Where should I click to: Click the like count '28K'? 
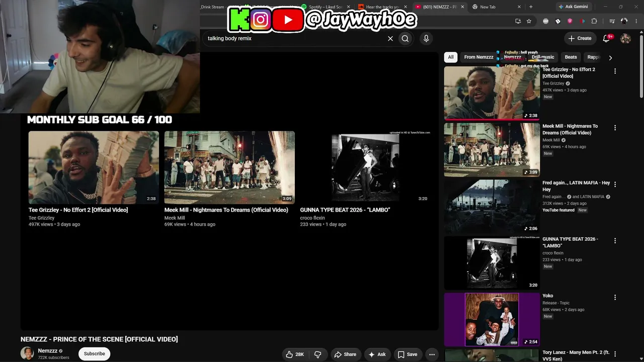point(299,354)
